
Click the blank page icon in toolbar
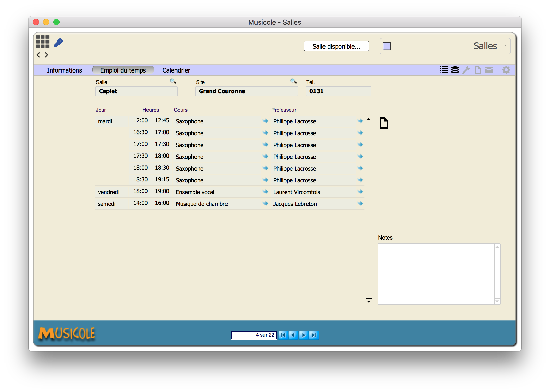(x=477, y=70)
